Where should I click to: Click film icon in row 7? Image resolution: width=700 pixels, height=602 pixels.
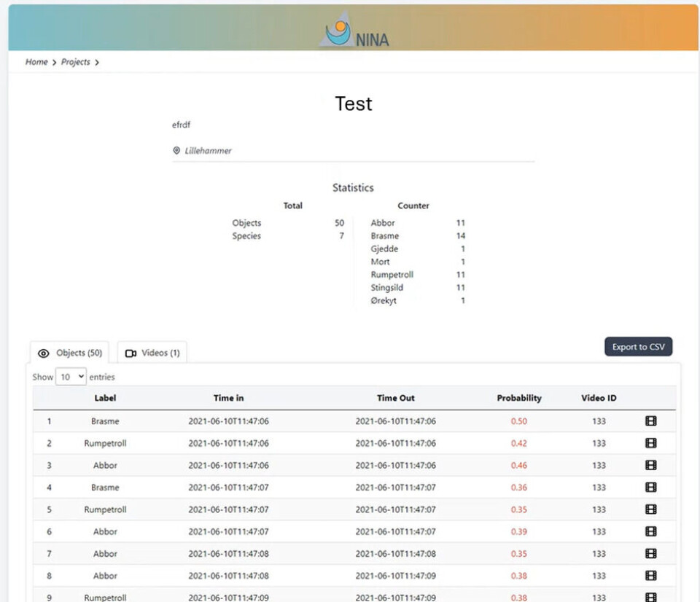pos(650,554)
